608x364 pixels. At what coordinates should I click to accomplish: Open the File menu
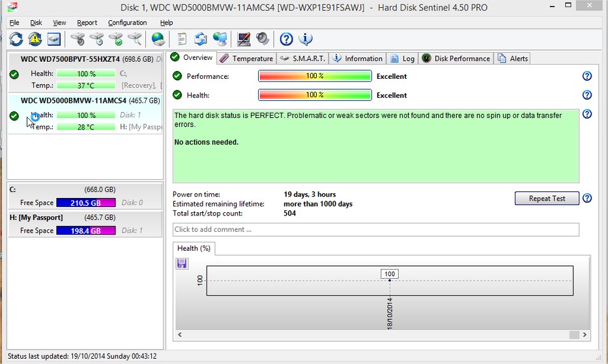click(14, 23)
